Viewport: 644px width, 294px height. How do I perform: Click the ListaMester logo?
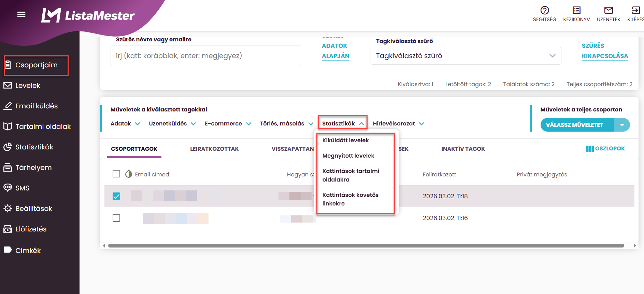pyautogui.click(x=88, y=15)
